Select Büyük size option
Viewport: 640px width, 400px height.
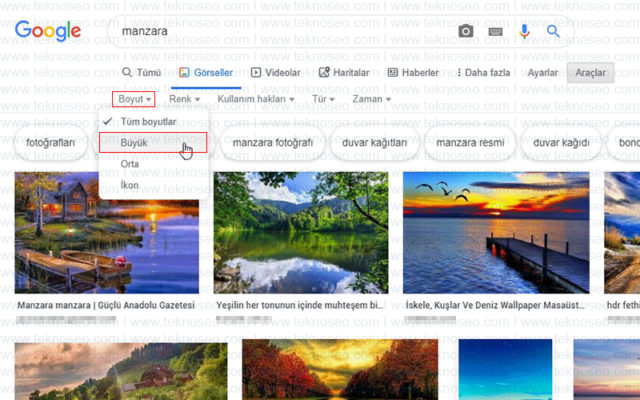pyautogui.click(x=153, y=143)
